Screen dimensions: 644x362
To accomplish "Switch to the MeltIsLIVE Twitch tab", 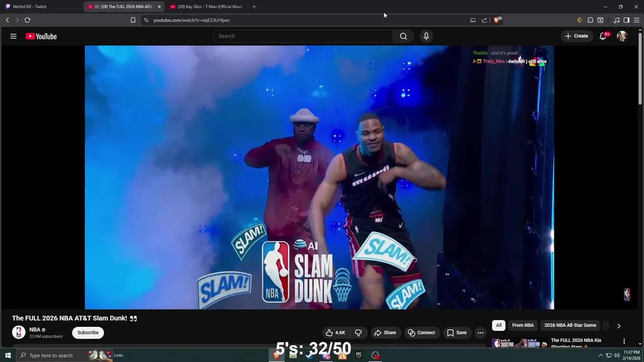I will tap(42, 7).
